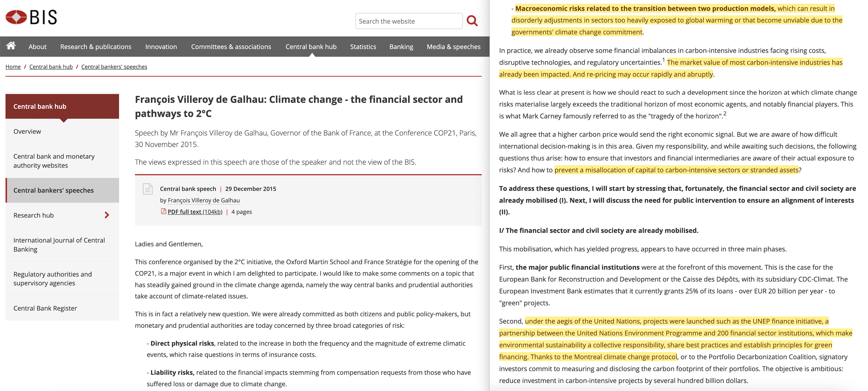Select Overview in the sidebar

click(27, 132)
